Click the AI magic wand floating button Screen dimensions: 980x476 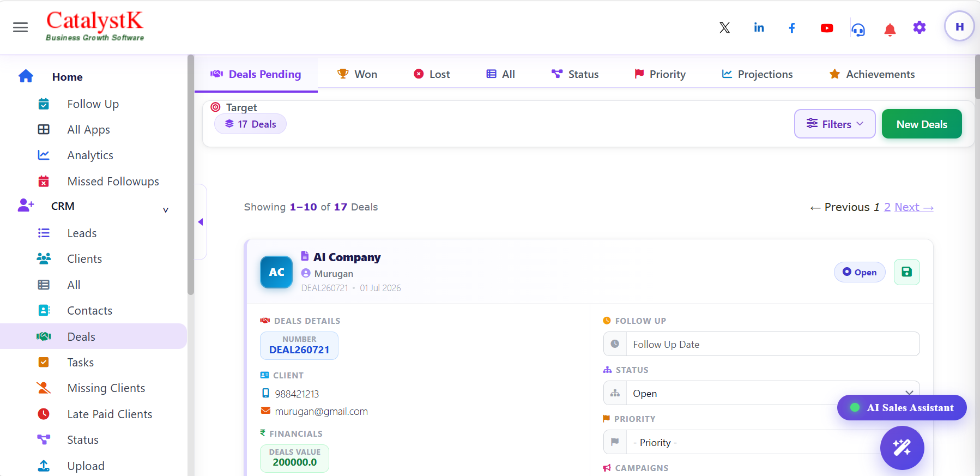pyautogui.click(x=902, y=448)
